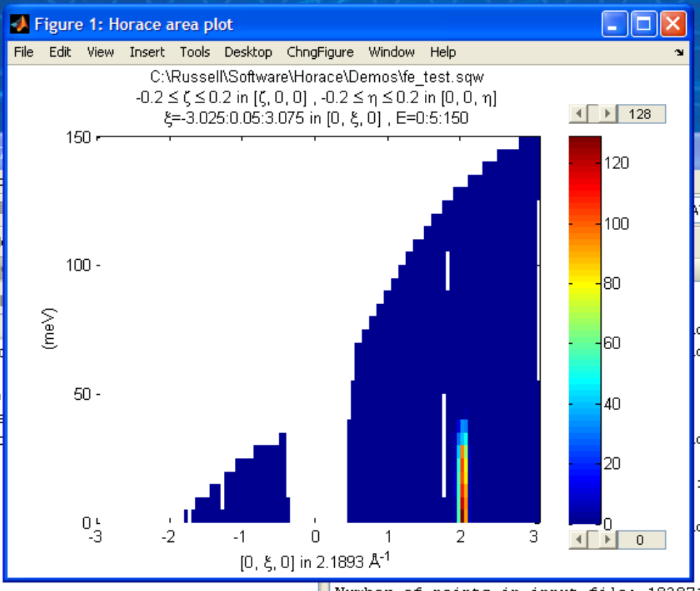Click the MATLAB logo icon in title bar
Image resolution: width=700 pixels, height=591 pixels.
point(19,26)
